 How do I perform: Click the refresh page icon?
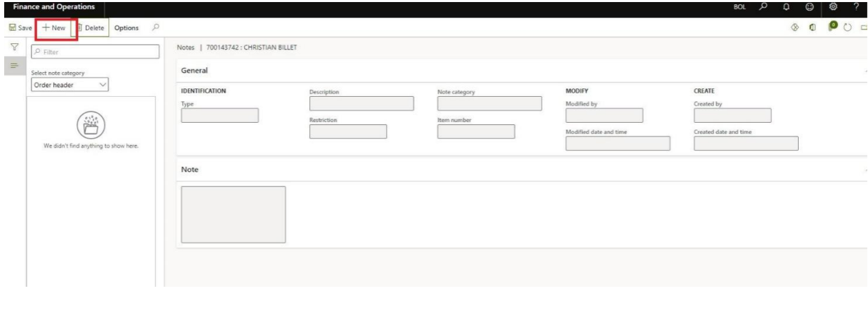pos(849,28)
